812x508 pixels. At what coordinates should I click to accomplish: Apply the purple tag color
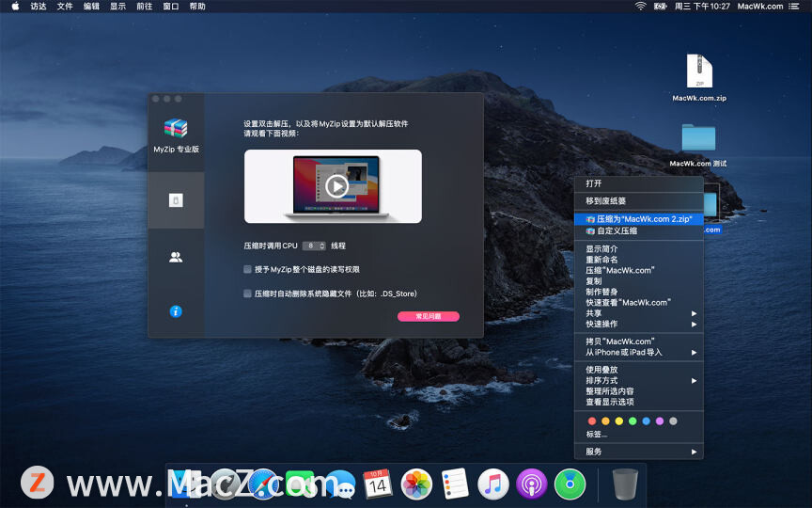[x=660, y=421]
